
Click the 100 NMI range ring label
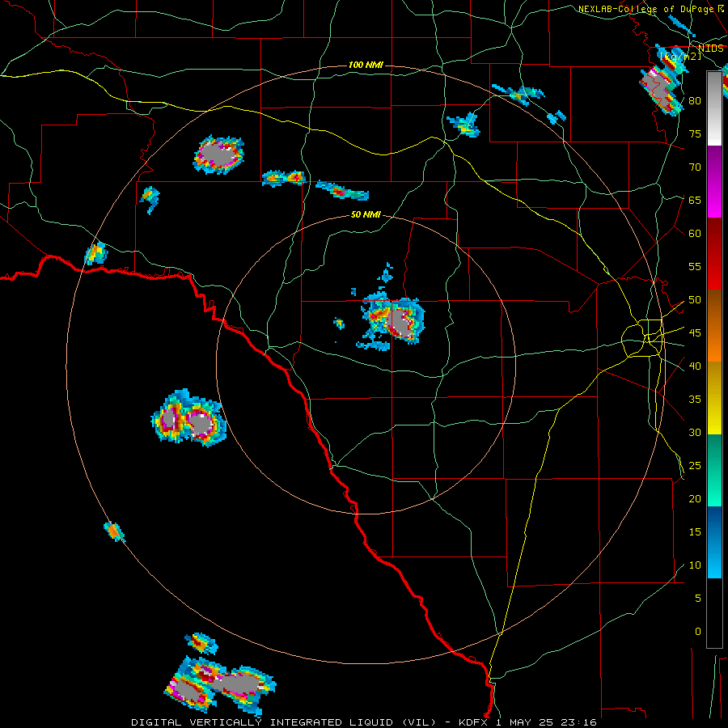366,65
